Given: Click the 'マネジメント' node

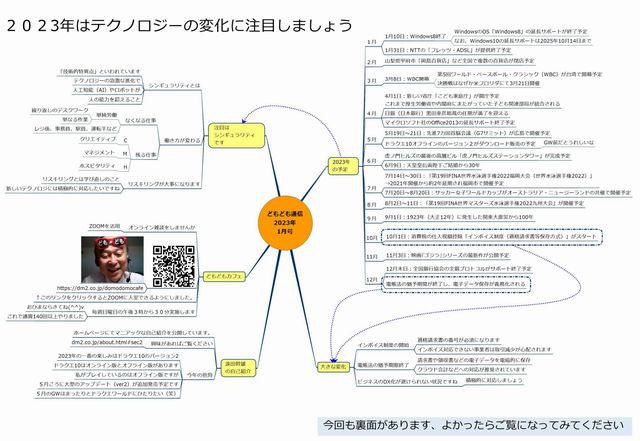Looking at the screenshot, I should coord(100,152).
